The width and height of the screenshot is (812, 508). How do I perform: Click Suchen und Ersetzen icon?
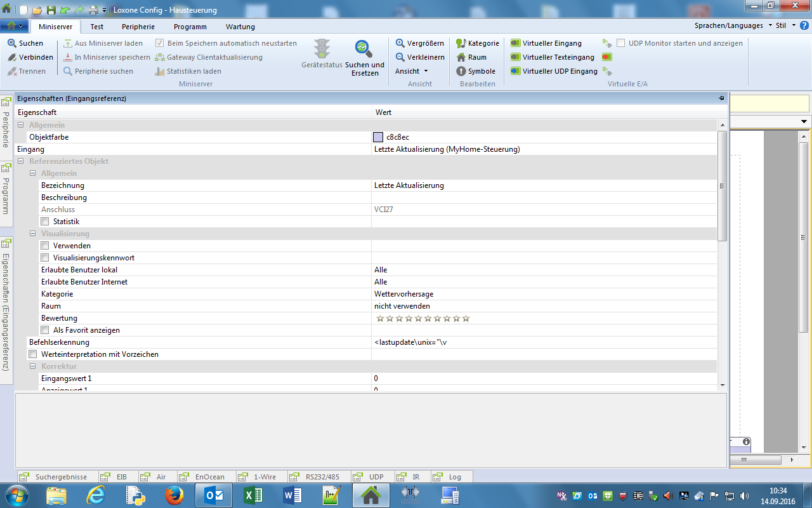tap(364, 49)
